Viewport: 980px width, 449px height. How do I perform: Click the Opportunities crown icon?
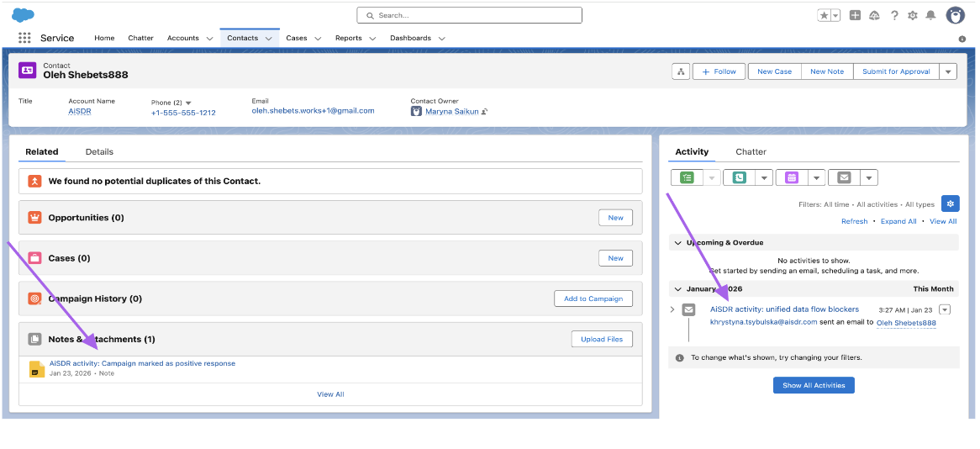point(35,218)
